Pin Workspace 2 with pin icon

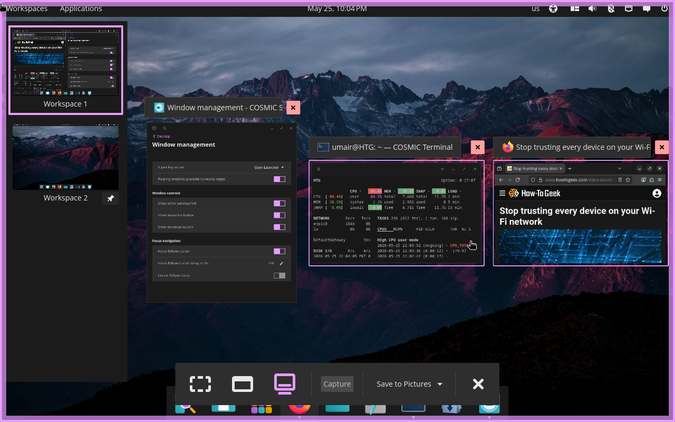[111, 198]
